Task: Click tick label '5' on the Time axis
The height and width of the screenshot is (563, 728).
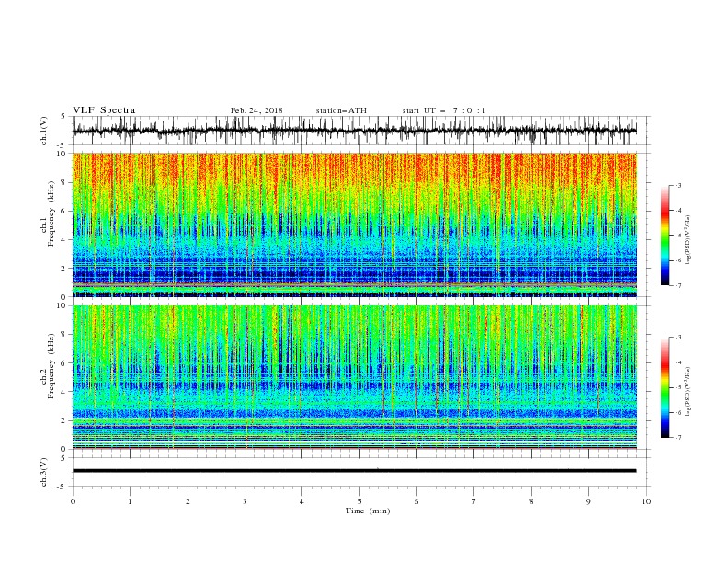Action: click(x=359, y=501)
